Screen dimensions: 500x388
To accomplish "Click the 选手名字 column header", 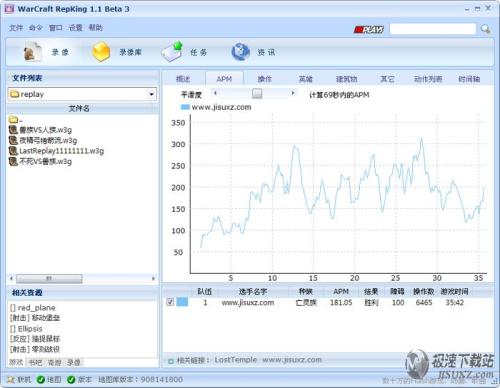I will (x=253, y=292).
